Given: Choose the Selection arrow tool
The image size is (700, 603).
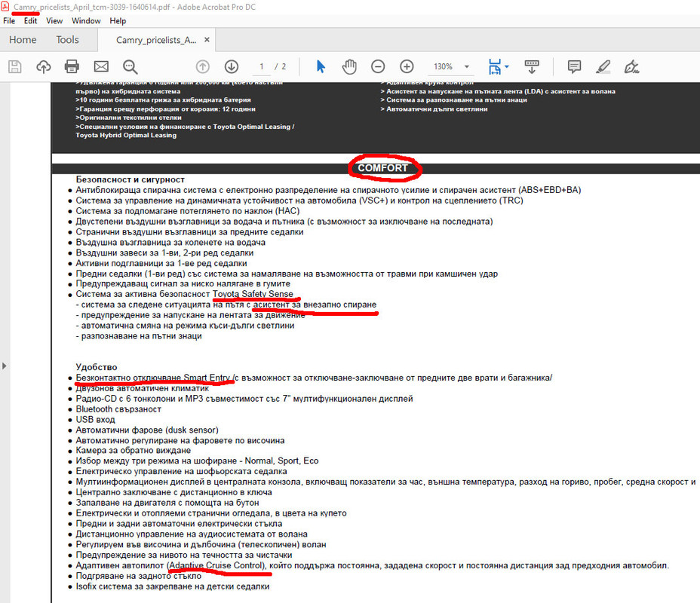Looking at the screenshot, I should (321, 67).
